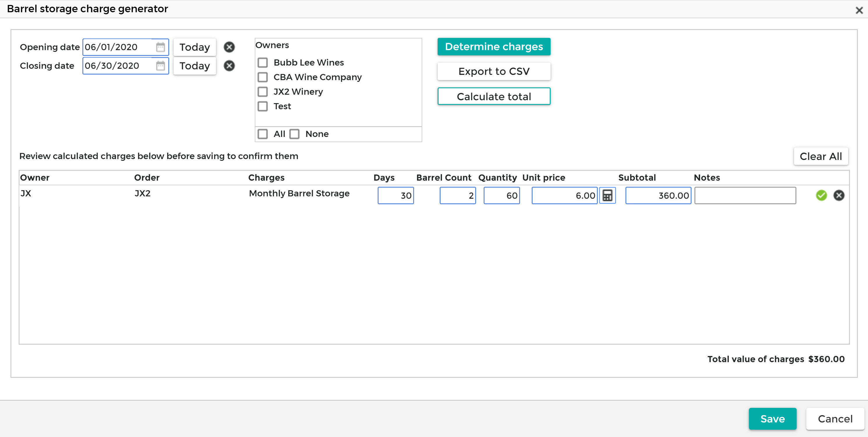868x437 pixels.
Task: Click the Owner column header
Action: click(34, 177)
